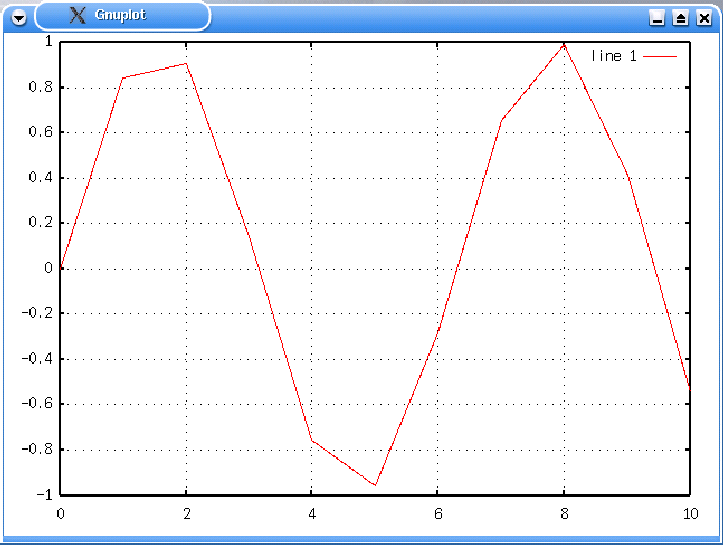Click x-axis label 4
This screenshot has width=723, height=545.
(312, 514)
